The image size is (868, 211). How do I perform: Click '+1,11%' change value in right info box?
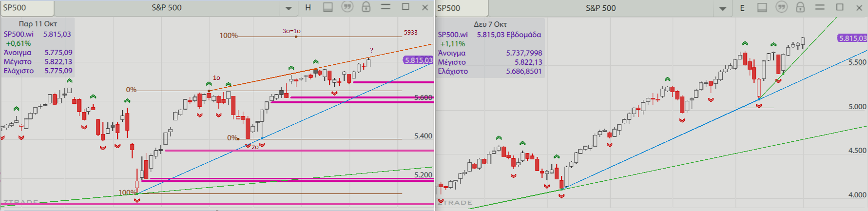click(453, 44)
